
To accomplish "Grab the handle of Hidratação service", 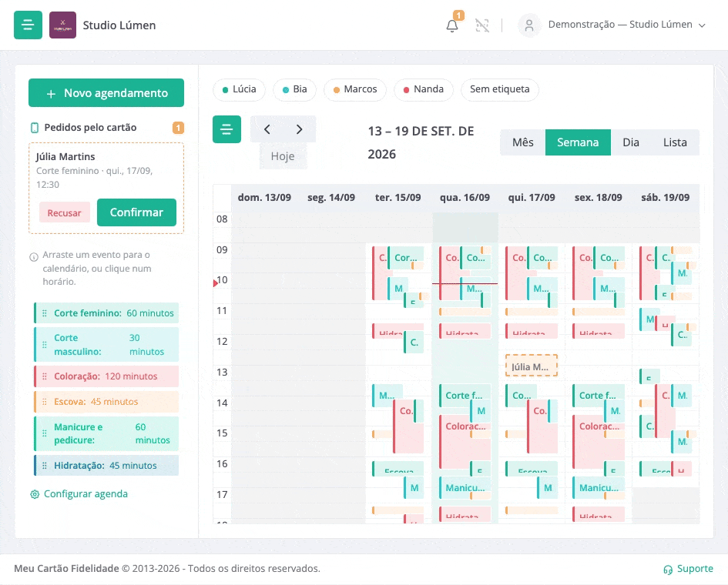I will (45, 466).
